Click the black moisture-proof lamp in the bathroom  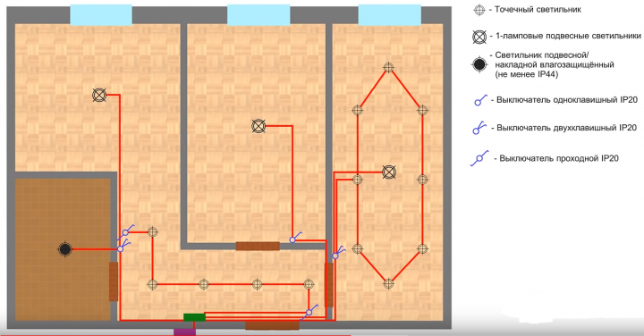coord(65,249)
